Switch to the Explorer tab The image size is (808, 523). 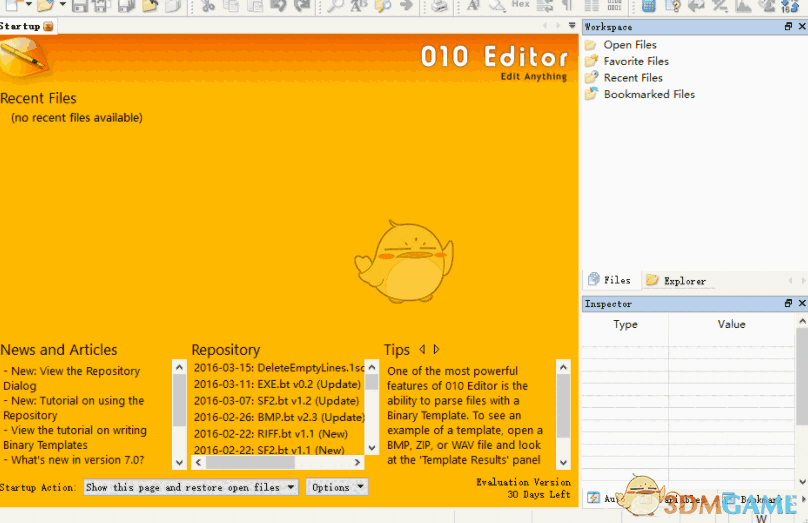[x=677, y=280]
